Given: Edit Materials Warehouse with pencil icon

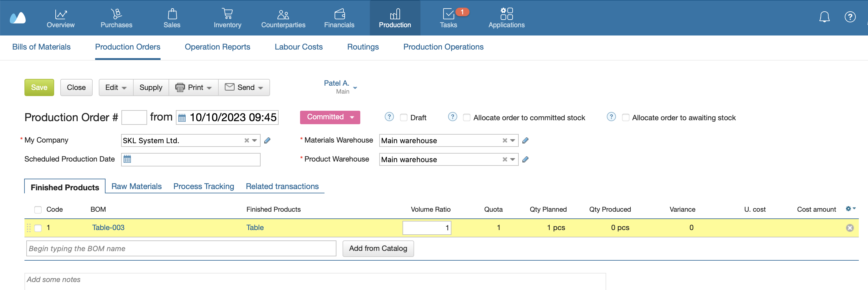Looking at the screenshot, I should (x=525, y=140).
